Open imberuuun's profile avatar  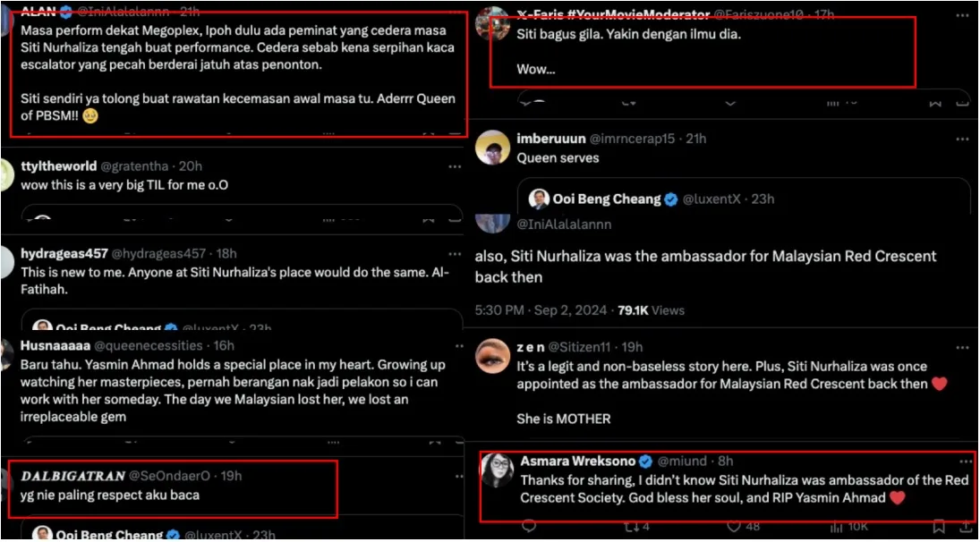click(492, 147)
